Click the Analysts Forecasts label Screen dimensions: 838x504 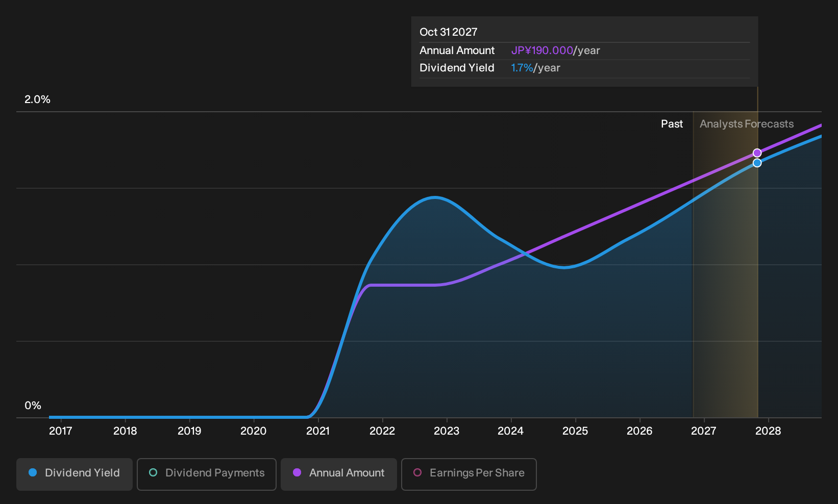(747, 124)
